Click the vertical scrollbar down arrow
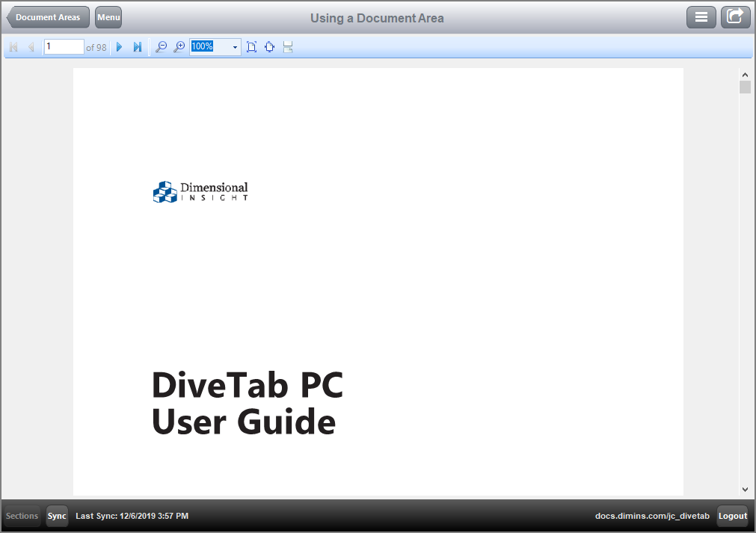 745,490
